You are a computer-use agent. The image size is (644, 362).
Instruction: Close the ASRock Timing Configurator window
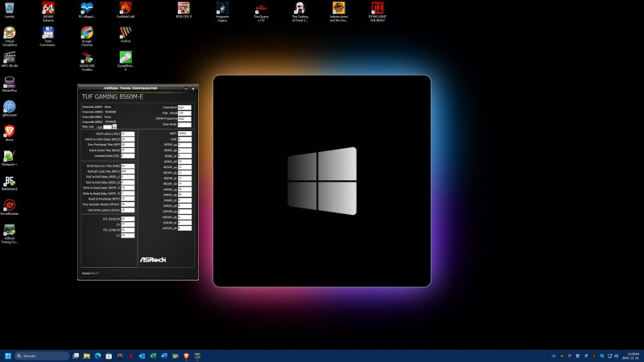(192, 88)
